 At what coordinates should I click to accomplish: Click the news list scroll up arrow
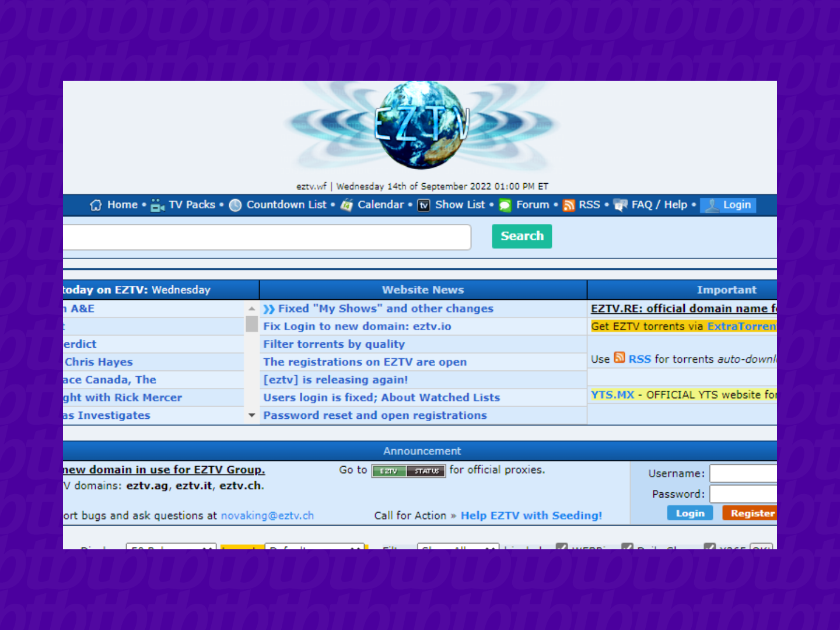click(x=251, y=309)
